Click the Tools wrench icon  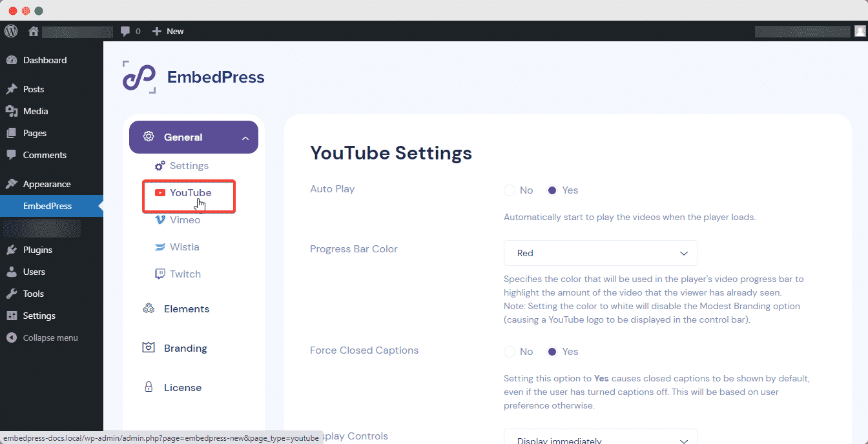12,294
